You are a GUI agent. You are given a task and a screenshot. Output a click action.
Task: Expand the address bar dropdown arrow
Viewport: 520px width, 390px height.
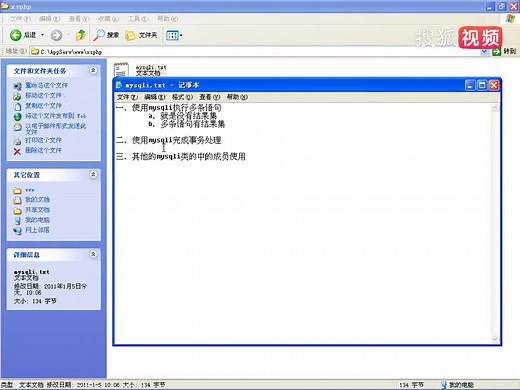click(484, 52)
